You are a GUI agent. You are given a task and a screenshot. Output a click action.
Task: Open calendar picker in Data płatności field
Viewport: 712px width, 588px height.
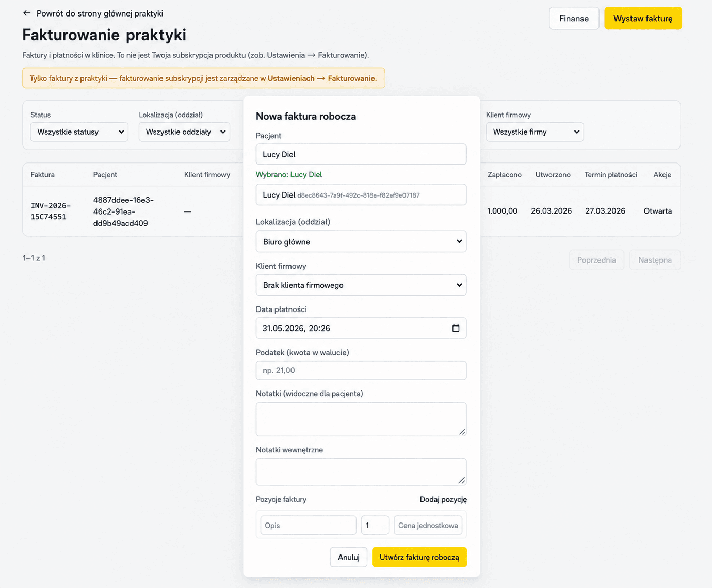click(x=456, y=328)
